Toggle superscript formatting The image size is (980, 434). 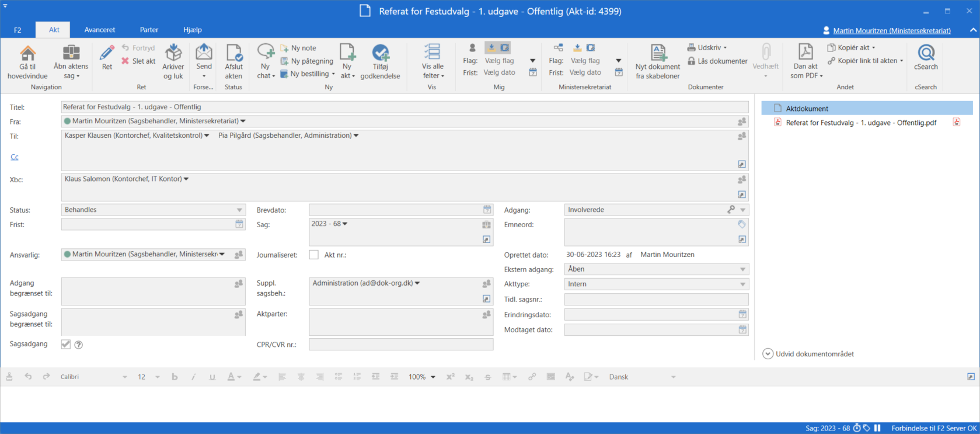[x=451, y=377]
